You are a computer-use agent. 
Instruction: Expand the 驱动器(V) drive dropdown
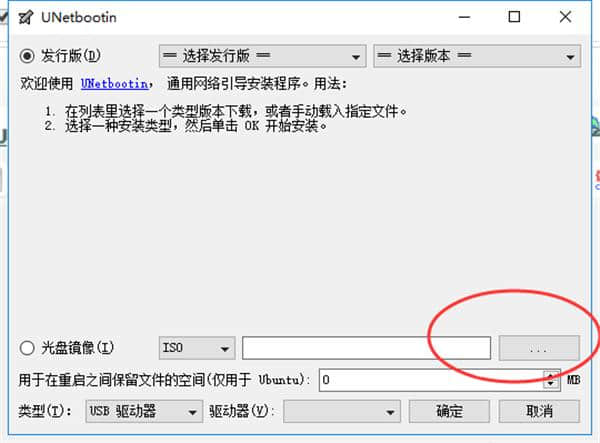point(342,412)
